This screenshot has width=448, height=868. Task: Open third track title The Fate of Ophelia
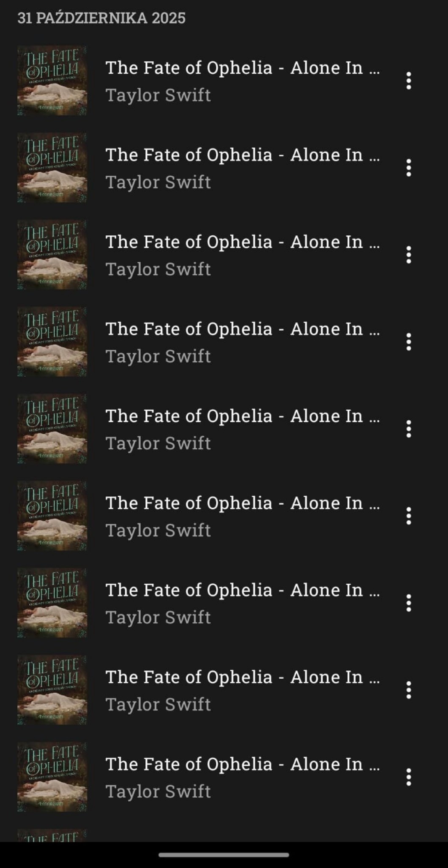point(243,242)
